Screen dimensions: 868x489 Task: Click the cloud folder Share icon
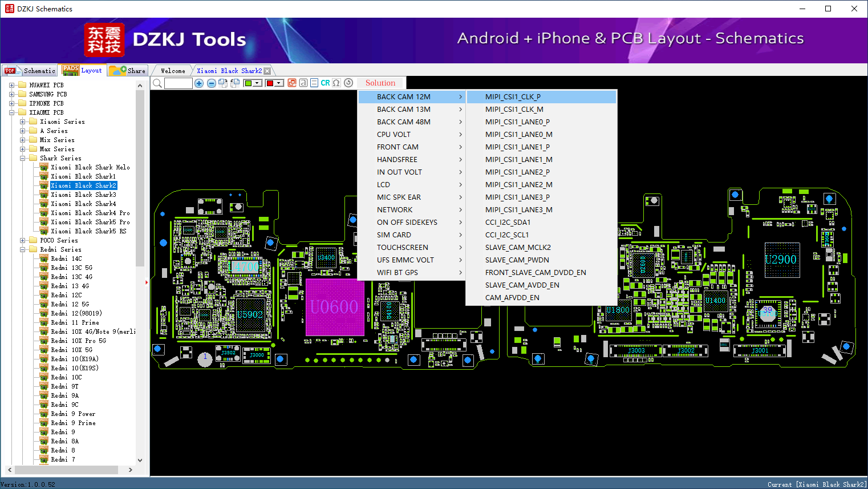(x=117, y=70)
